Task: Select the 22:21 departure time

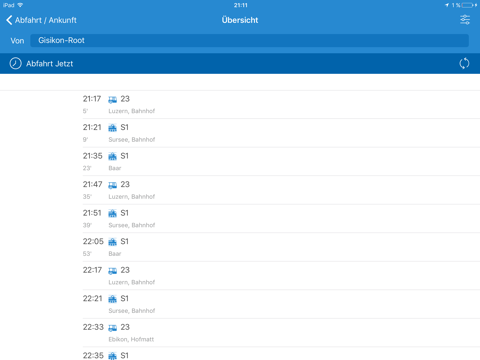Action: (92, 299)
